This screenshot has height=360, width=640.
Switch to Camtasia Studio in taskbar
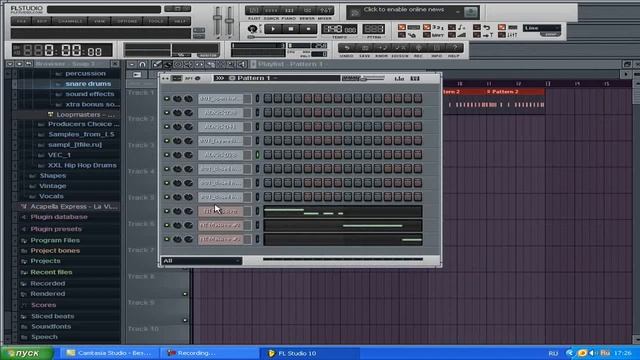(110, 353)
